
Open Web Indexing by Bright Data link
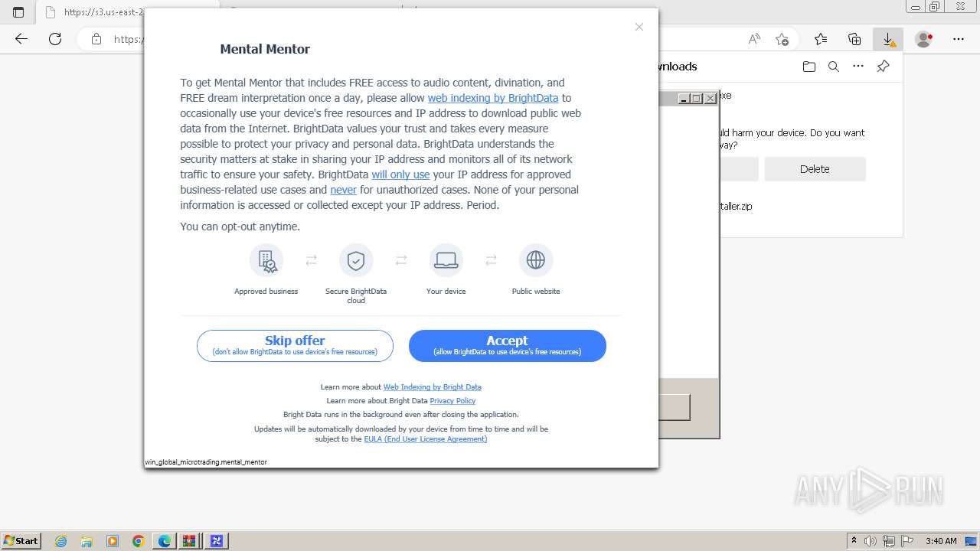[433, 387]
